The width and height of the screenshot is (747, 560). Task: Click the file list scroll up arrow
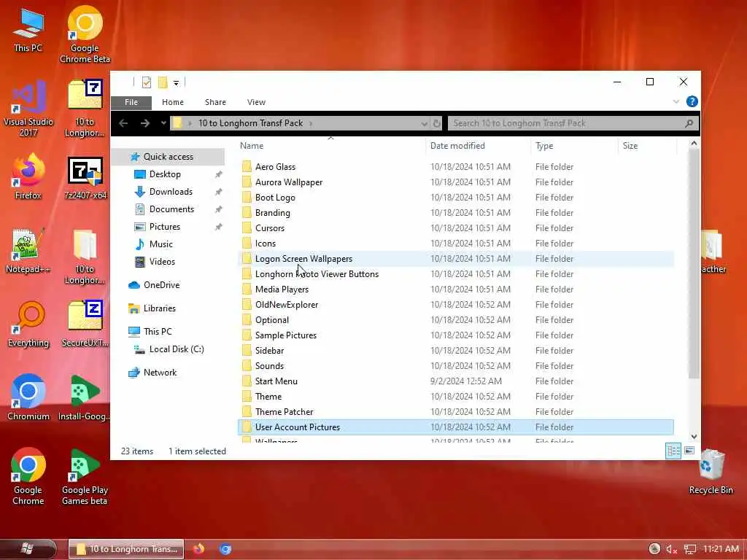pos(694,144)
